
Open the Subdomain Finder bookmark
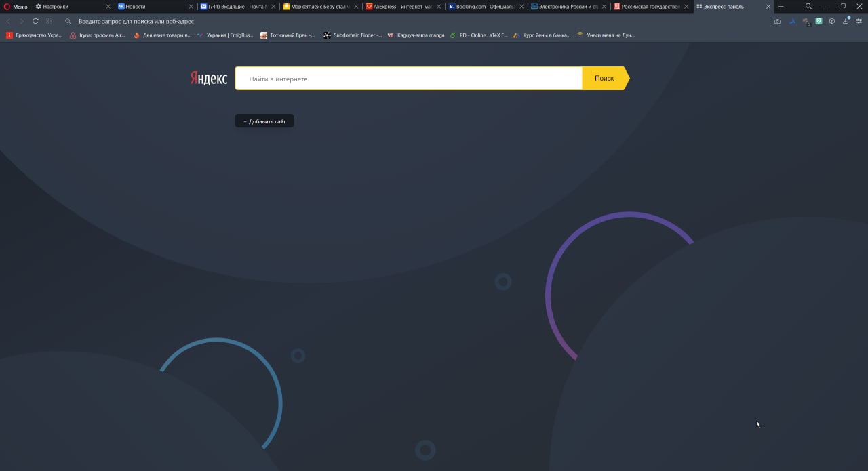(x=353, y=35)
